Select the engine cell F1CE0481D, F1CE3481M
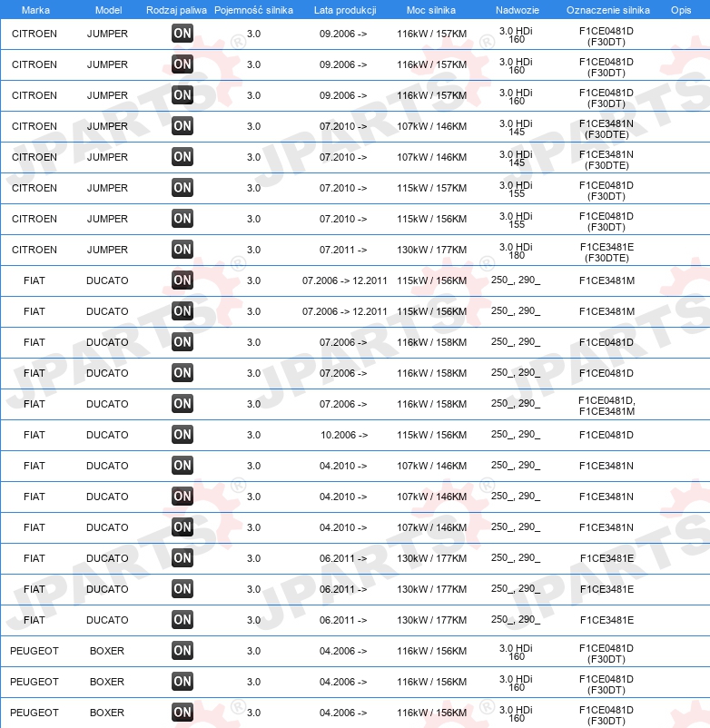710x728 pixels. click(x=606, y=406)
